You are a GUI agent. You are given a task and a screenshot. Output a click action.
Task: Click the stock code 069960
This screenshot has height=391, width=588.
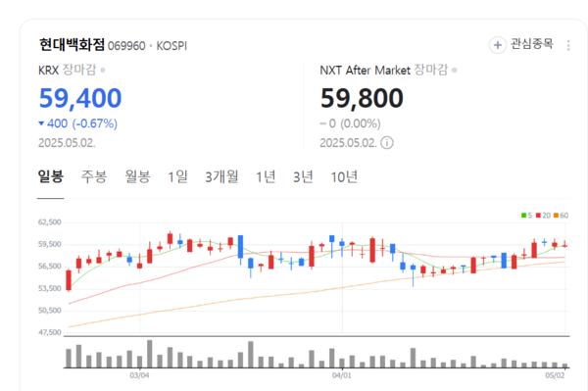click(x=126, y=46)
